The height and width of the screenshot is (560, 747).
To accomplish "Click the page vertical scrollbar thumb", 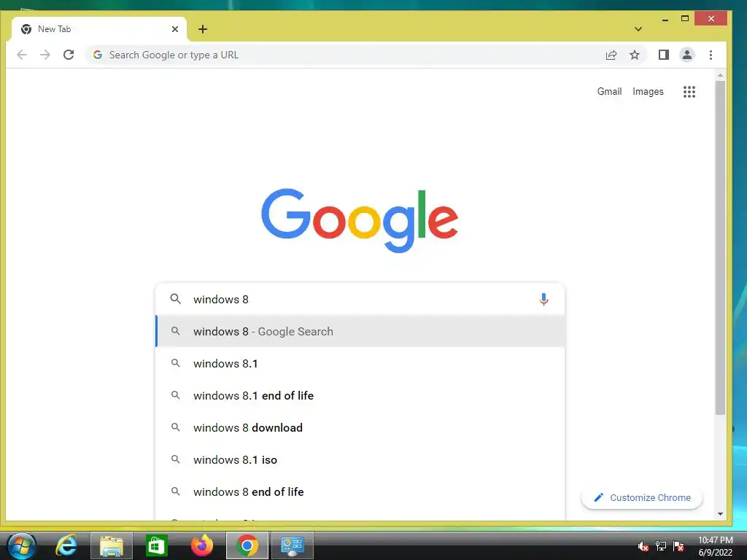I will 720,248.
